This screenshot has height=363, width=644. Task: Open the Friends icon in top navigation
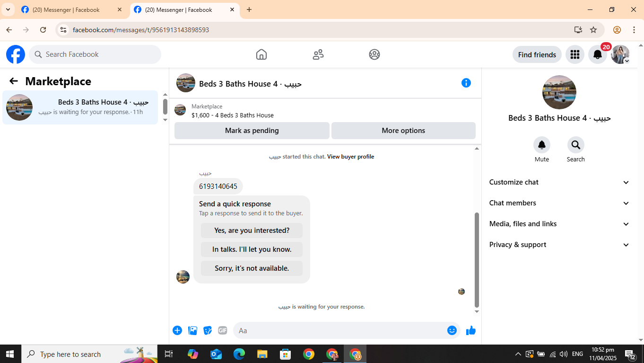point(318,54)
